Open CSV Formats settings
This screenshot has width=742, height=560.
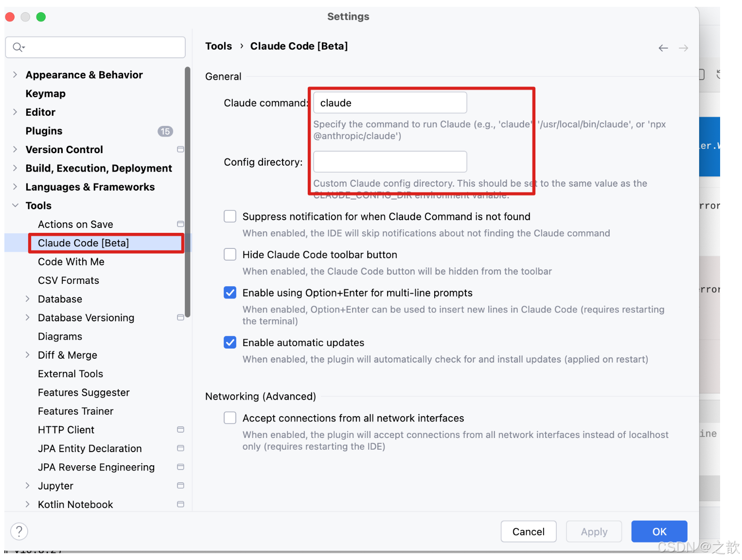[69, 280]
